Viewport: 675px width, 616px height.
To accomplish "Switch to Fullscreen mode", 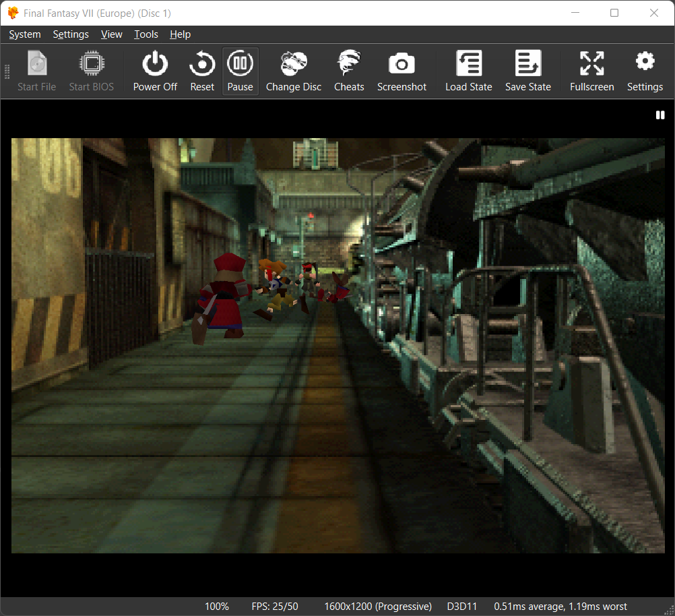I will pyautogui.click(x=592, y=71).
